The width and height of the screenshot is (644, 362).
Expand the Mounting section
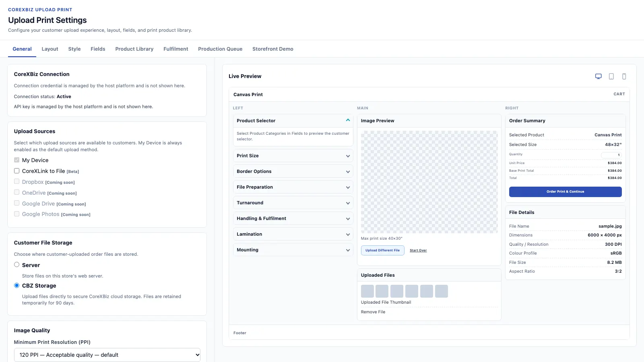[293, 250]
